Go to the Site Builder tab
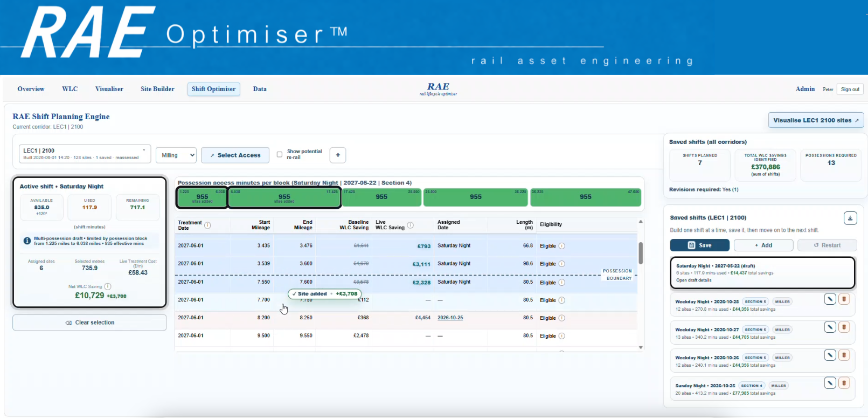Screen dimensions: 868x418 point(157,89)
